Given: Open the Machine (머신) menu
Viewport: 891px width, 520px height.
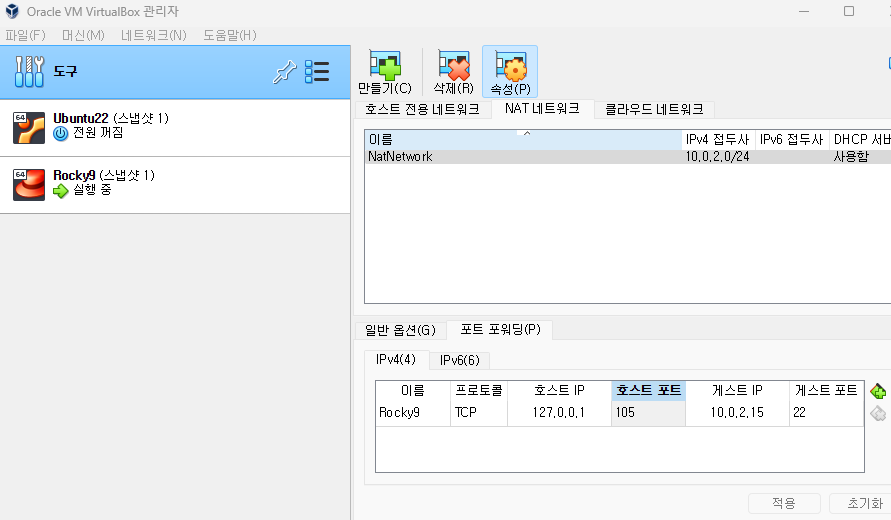Looking at the screenshot, I should click(83, 35).
